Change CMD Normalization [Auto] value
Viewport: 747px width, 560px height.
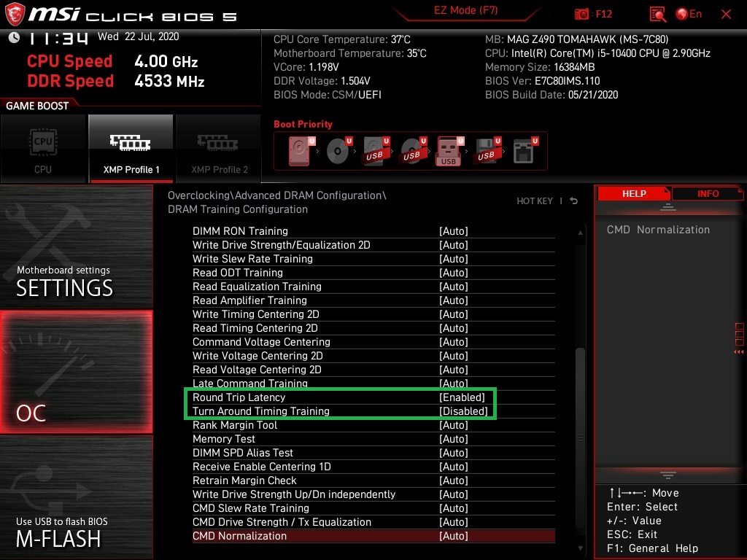click(454, 536)
